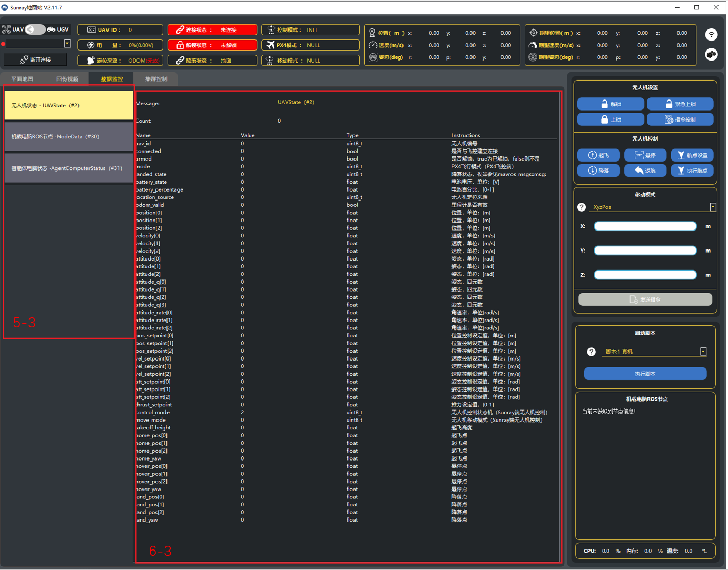Viewport: 728px width, 570px height.
Task: Click the 指令控制 command control button
Action: [680, 119]
